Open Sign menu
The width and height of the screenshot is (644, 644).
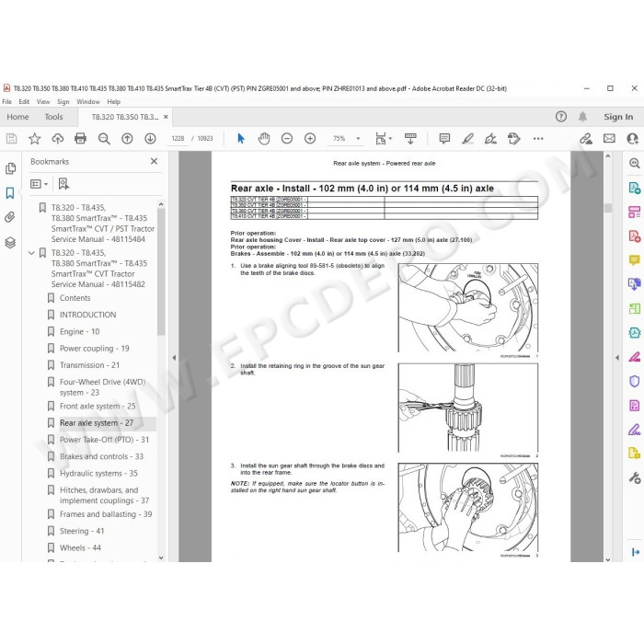63,101
